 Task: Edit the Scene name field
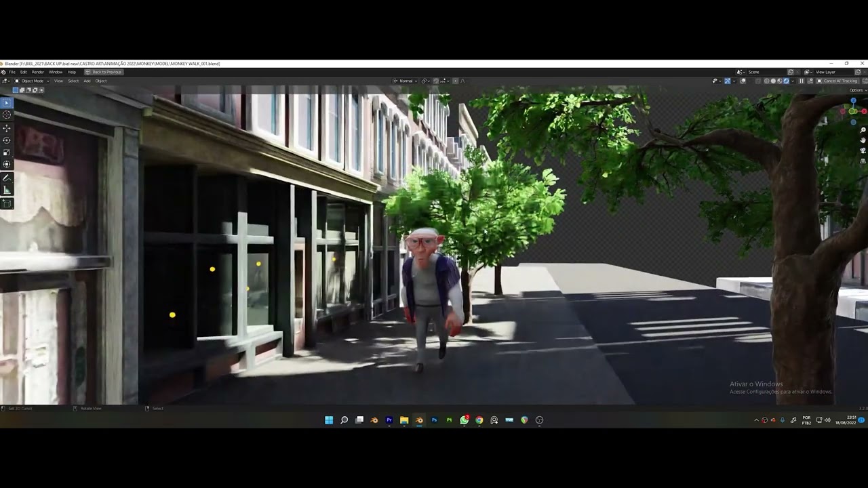[766, 72]
